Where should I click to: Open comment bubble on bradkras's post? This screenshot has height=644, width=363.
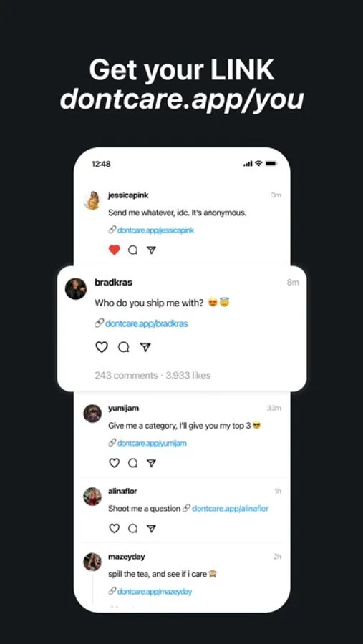(124, 348)
